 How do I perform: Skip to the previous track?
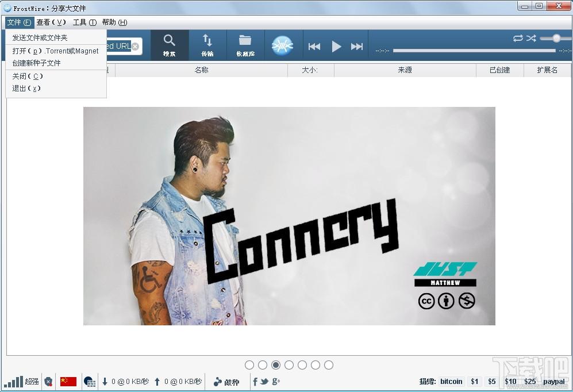314,47
